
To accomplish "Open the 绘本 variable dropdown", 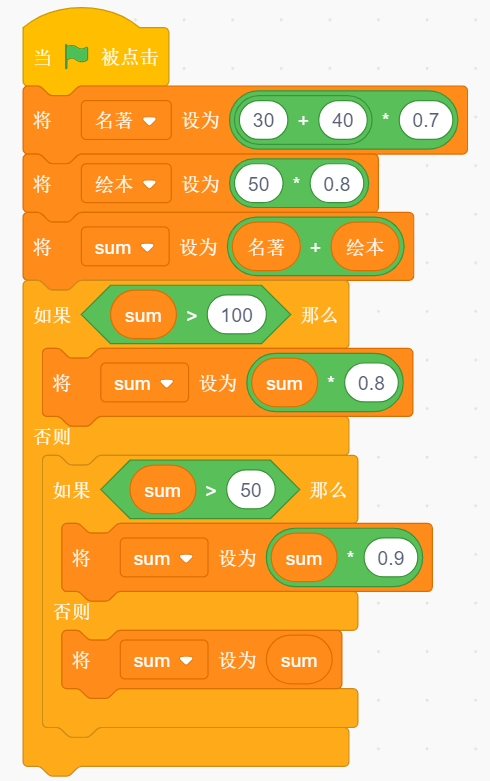I will [x=126, y=184].
